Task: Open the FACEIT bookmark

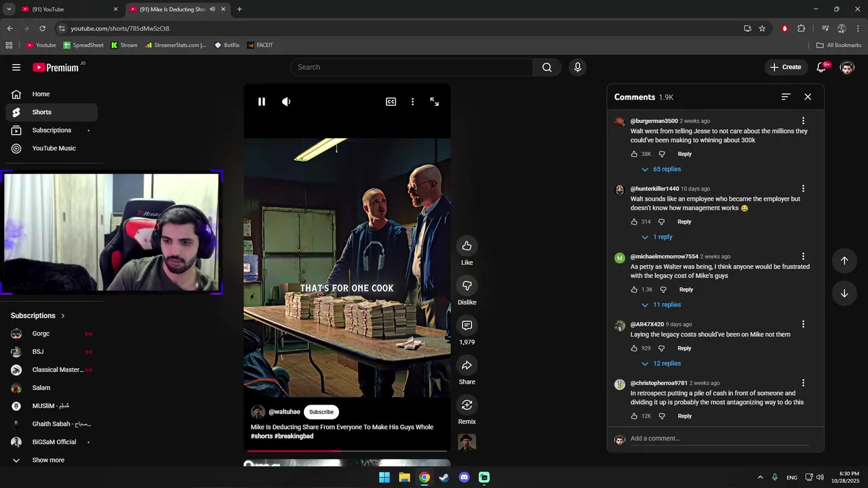Action: 260,45
